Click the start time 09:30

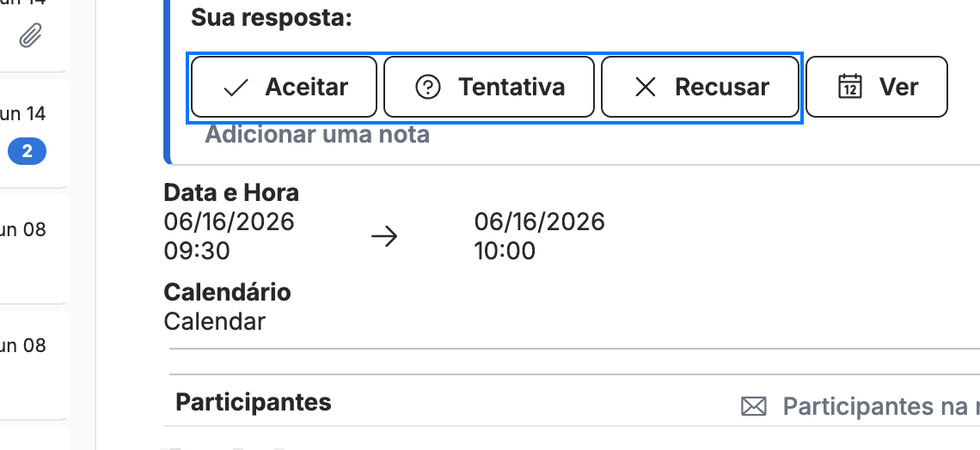point(197,251)
